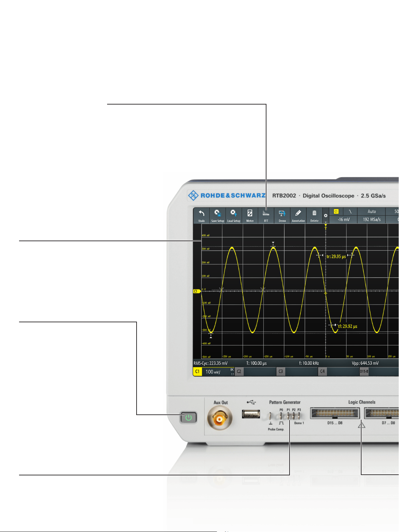The image size is (399, 532).
Task: Click the Aux Out BNC connector
Action: click(x=220, y=418)
